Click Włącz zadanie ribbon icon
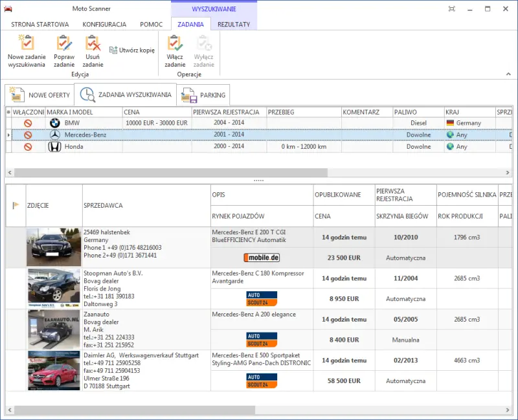The width and height of the screenshot is (518, 420). (x=175, y=43)
